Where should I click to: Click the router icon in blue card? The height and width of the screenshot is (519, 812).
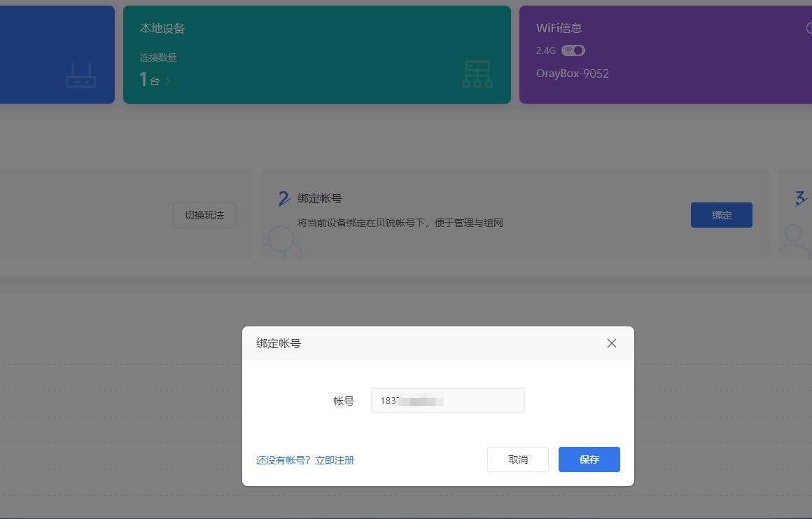81,75
